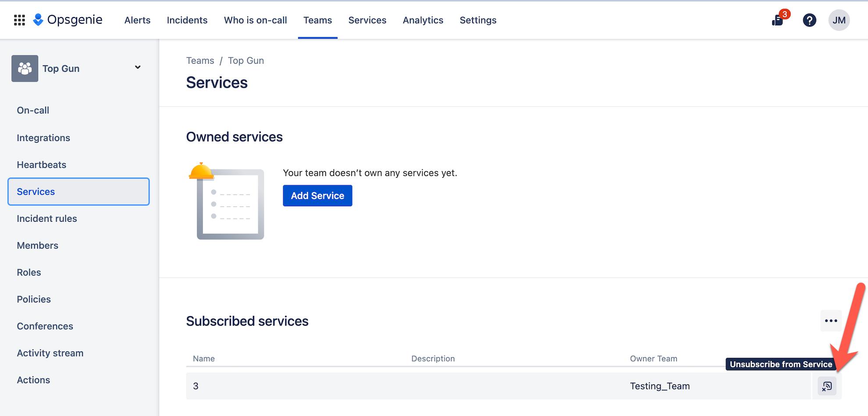Select Incident rules in the sidebar
This screenshot has height=416, width=868.
(x=47, y=218)
